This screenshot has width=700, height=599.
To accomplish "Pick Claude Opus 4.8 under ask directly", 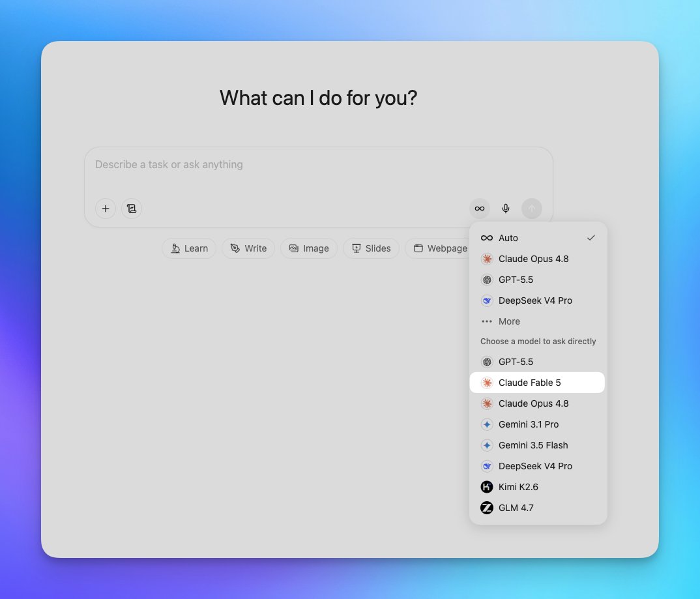I will [538, 403].
